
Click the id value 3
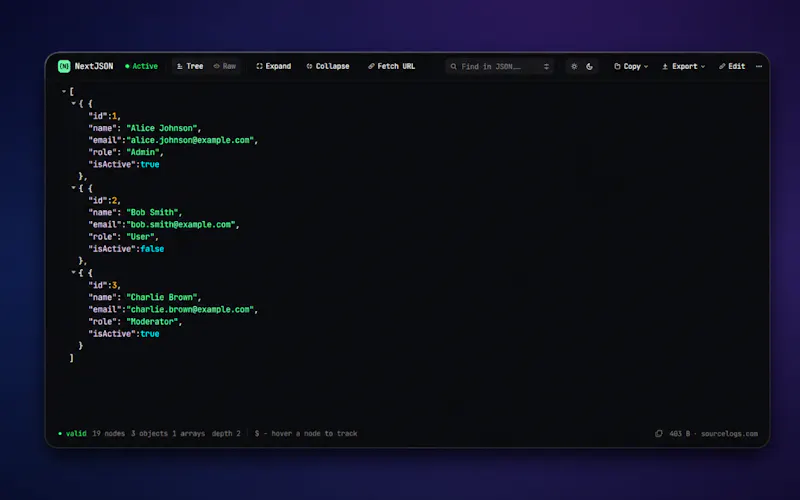[115, 285]
